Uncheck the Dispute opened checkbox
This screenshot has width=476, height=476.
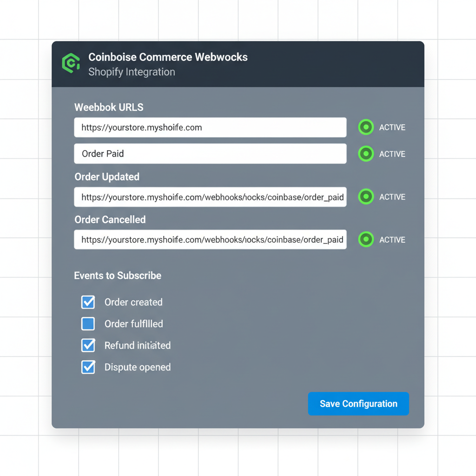(x=88, y=367)
